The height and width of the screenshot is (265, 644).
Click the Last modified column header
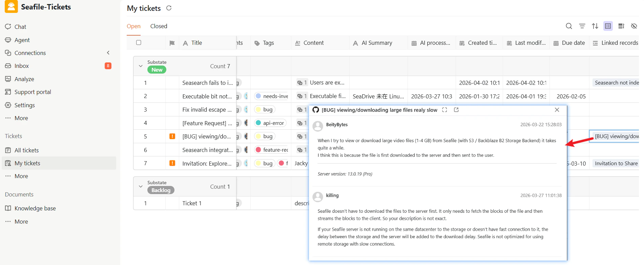pyautogui.click(x=526, y=43)
